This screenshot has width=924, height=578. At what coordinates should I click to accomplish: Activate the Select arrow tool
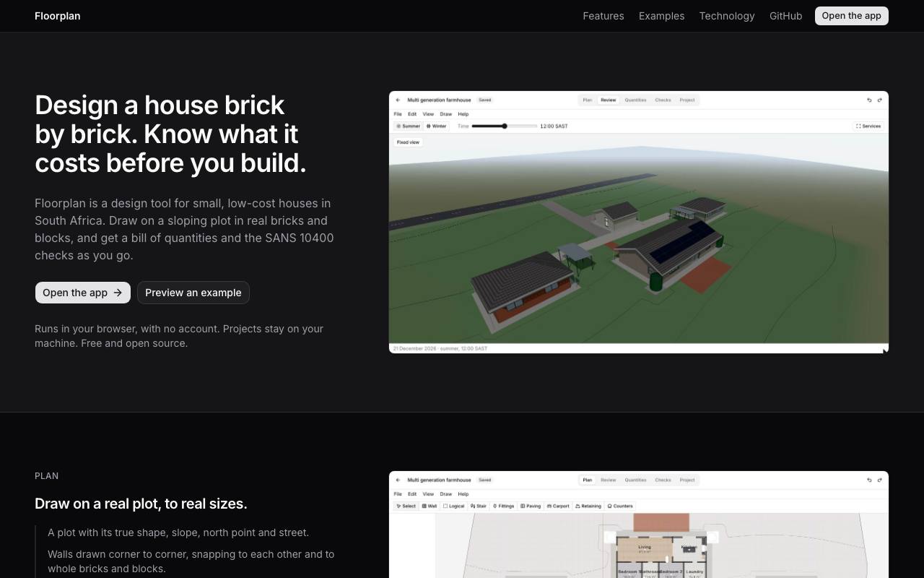[406, 506]
